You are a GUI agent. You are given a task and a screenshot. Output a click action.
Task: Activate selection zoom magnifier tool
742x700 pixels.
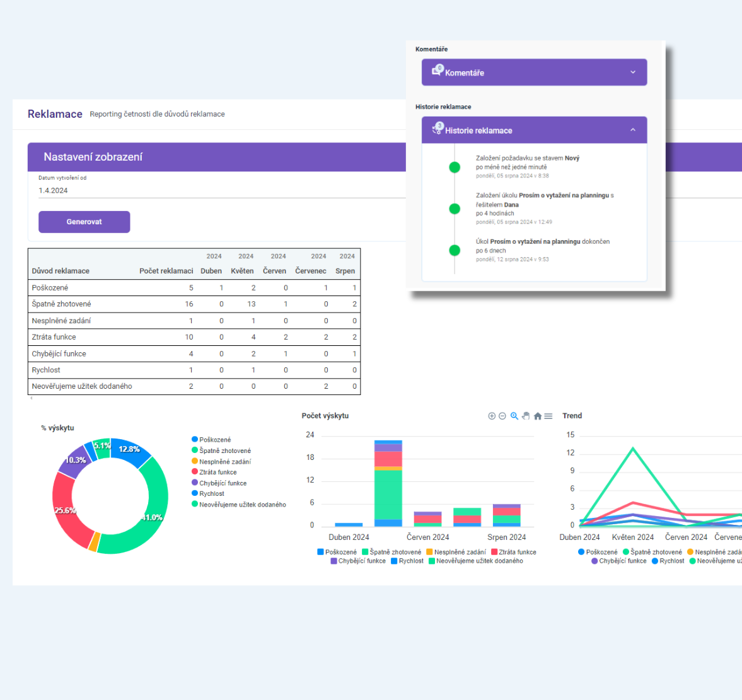point(514,416)
